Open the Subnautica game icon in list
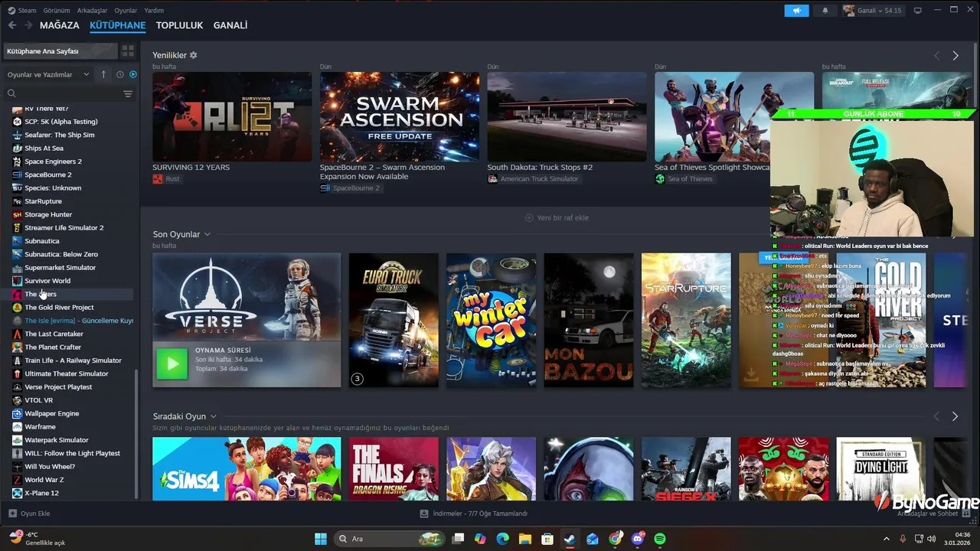Viewport: 980px width, 551px height. (17, 241)
